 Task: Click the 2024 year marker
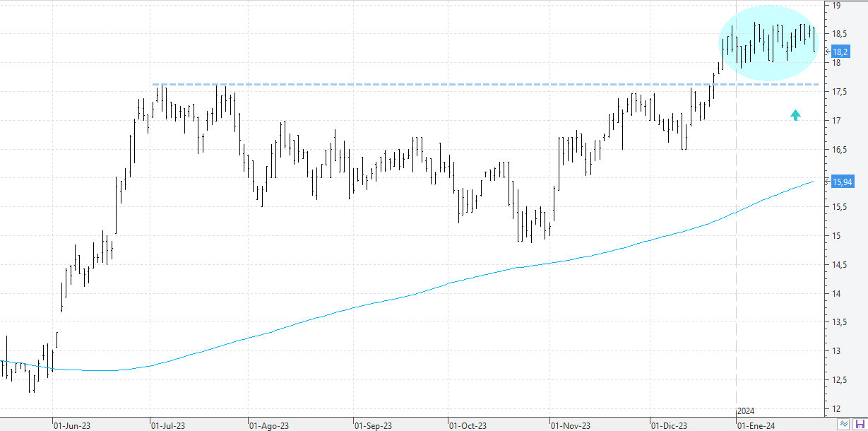click(x=747, y=411)
